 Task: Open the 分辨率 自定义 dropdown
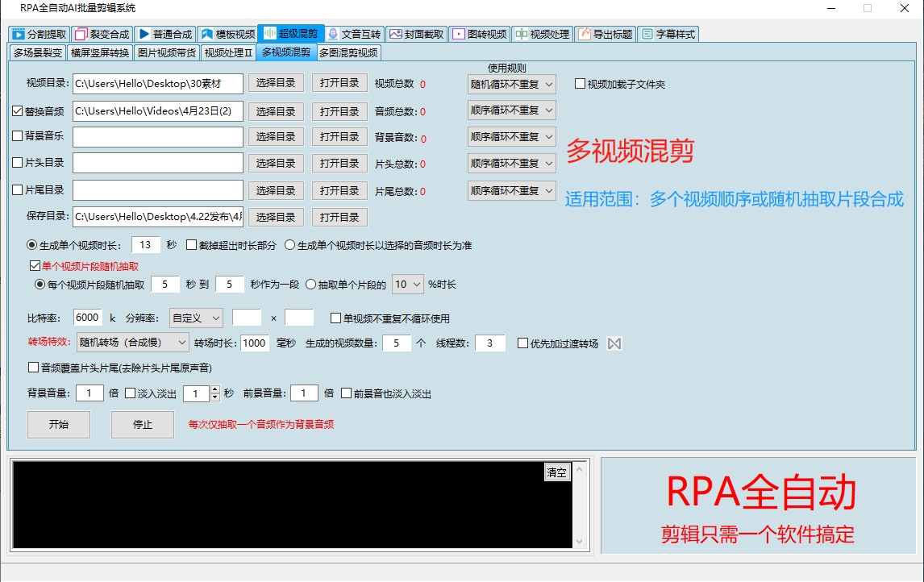pos(196,318)
